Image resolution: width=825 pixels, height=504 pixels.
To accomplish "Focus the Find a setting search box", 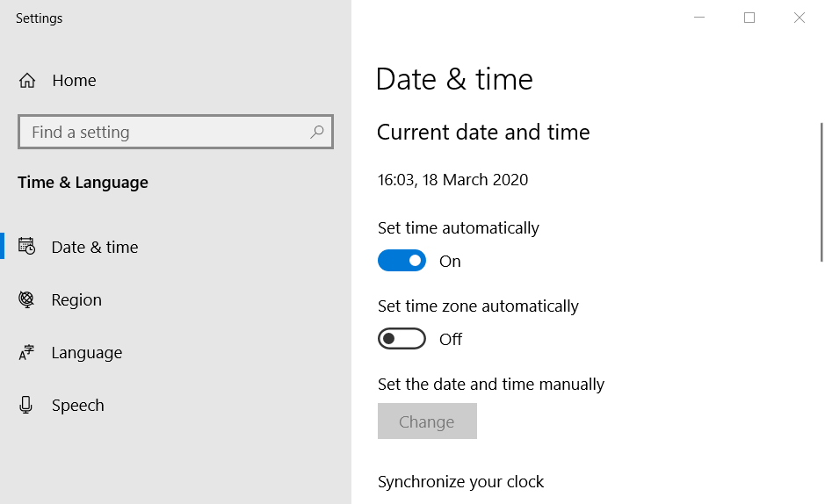I will pyautogui.click(x=176, y=132).
